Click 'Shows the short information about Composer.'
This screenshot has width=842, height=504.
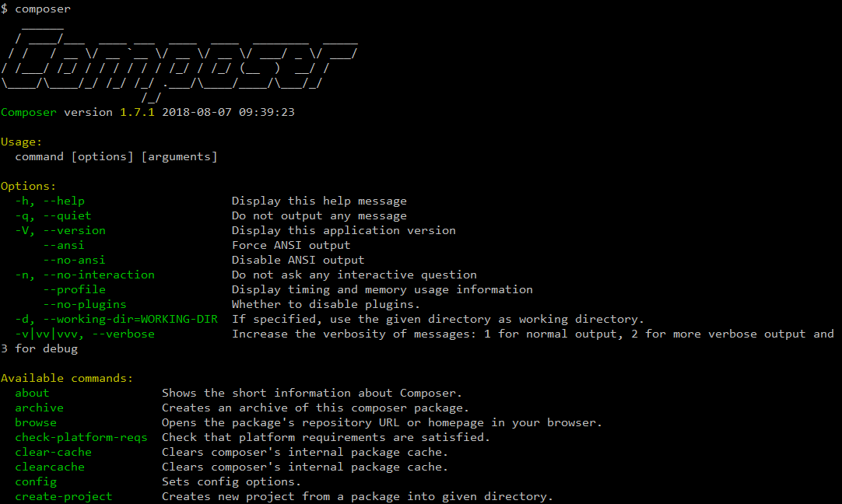[x=312, y=393]
